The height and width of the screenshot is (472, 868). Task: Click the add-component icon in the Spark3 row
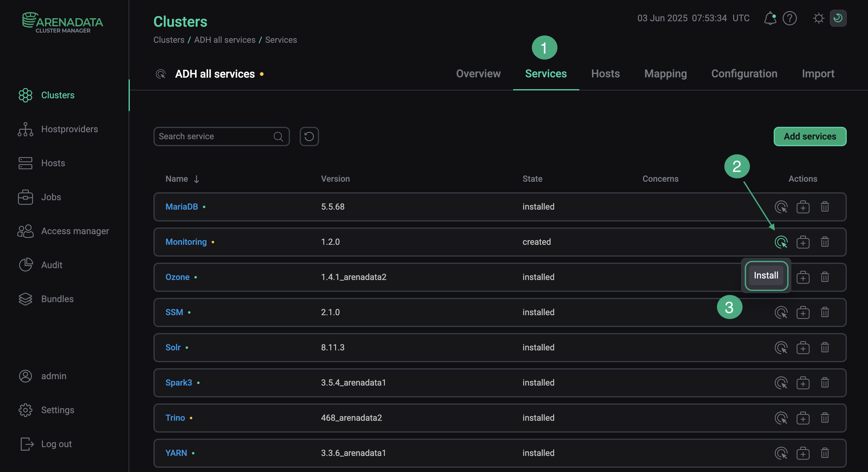pyautogui.click(x=803, y=383)
